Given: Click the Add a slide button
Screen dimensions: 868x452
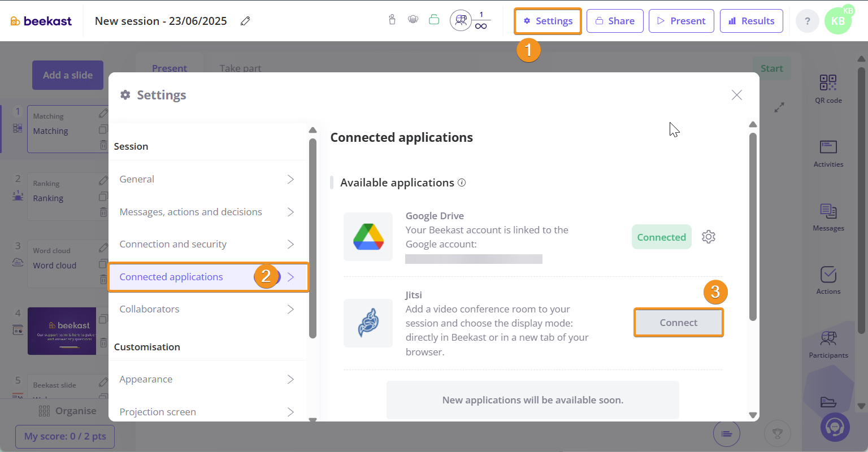Looking at the screenshot, I should tap(68, 75).
